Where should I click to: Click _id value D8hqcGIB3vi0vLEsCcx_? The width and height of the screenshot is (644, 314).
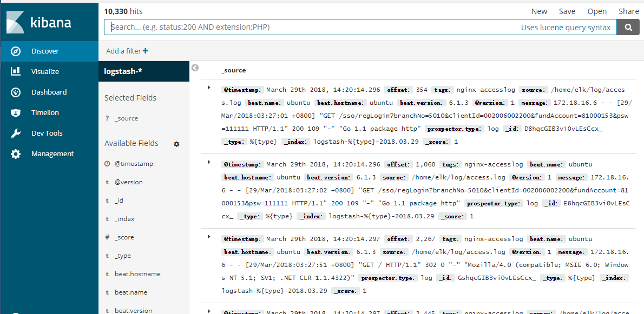(564, 129)
